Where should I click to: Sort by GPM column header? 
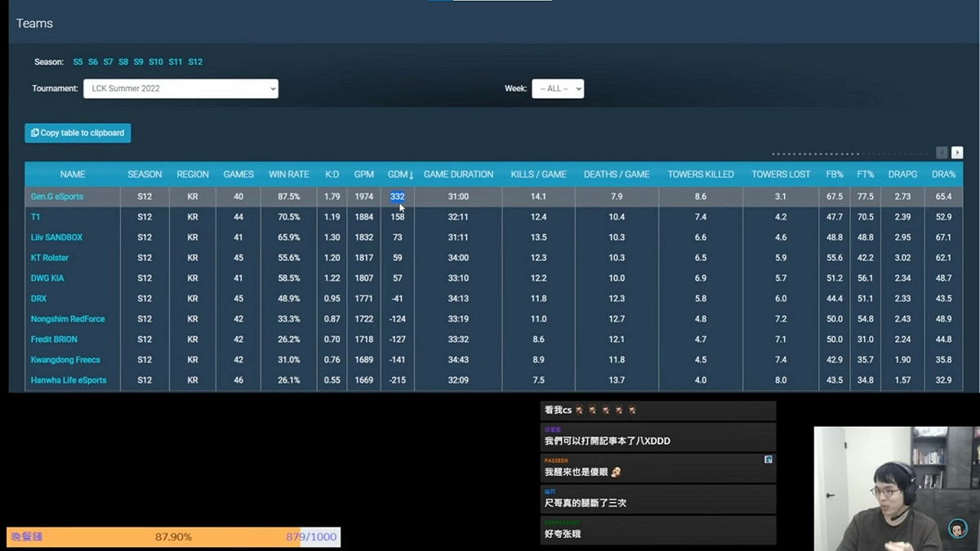point(364,175)
